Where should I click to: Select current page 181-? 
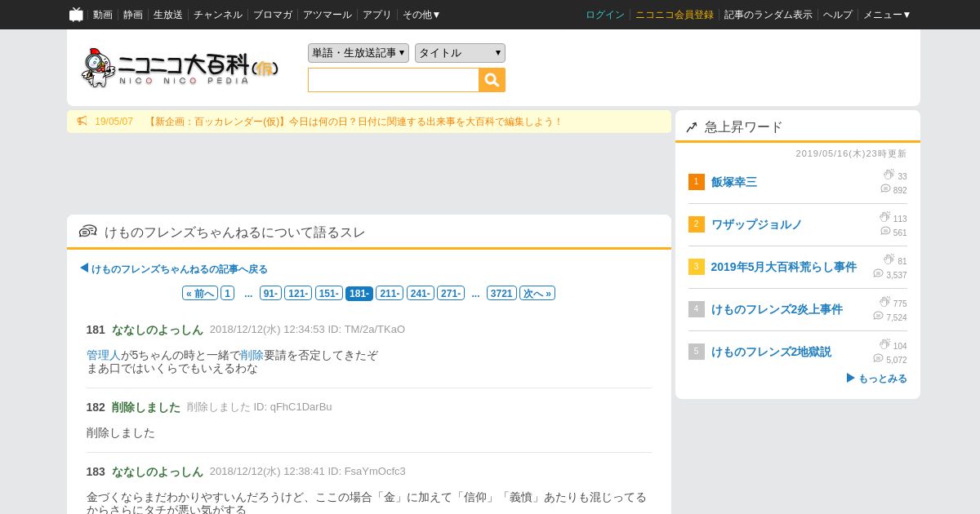[359, 293]
